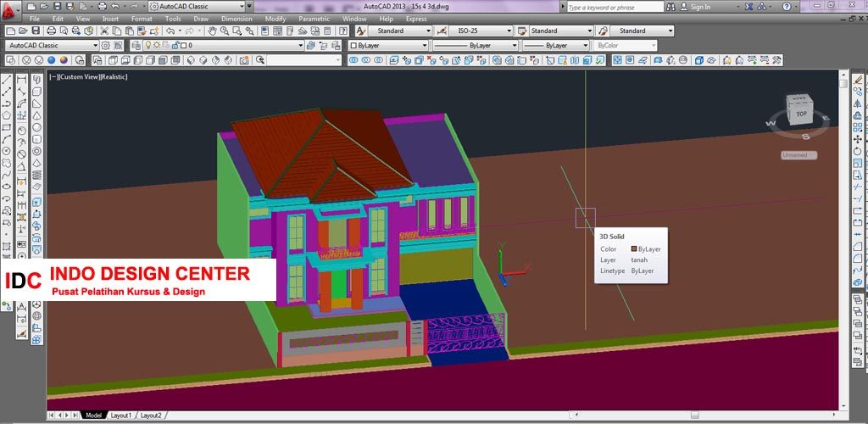Image resolution: width=868 pixels, height=424 pixels.
Task: Open the File menu
Action: tap(35, 19)
